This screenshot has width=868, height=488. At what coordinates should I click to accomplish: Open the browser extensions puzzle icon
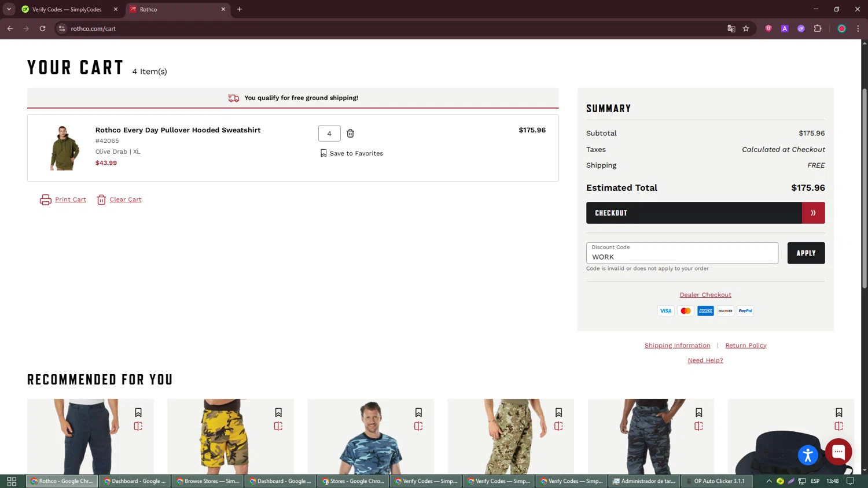[818, 28]
